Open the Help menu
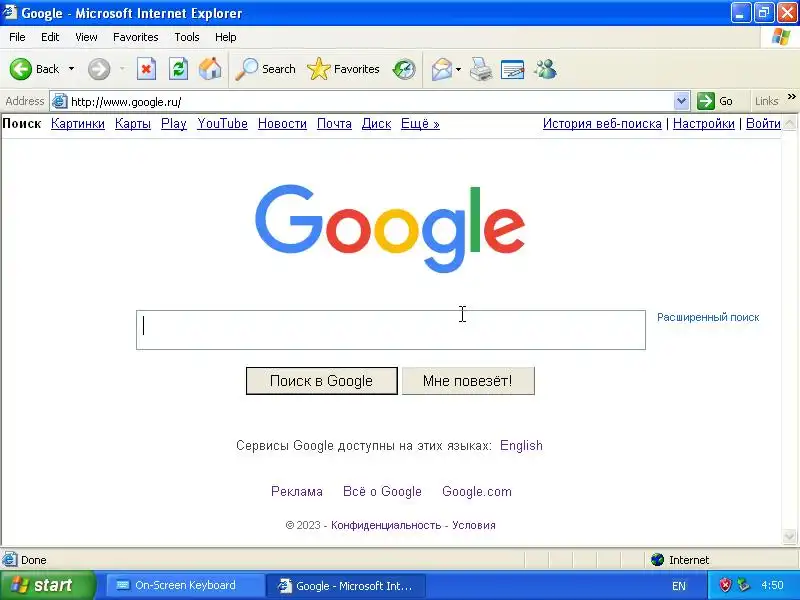The image size is (800, 600). [x=226, y=37]
